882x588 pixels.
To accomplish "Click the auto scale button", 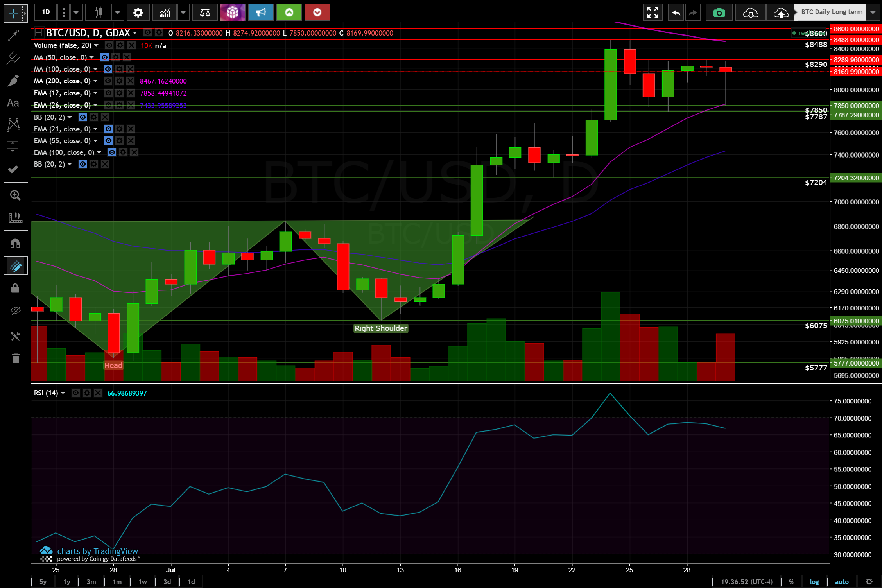I will pos(841,581).
